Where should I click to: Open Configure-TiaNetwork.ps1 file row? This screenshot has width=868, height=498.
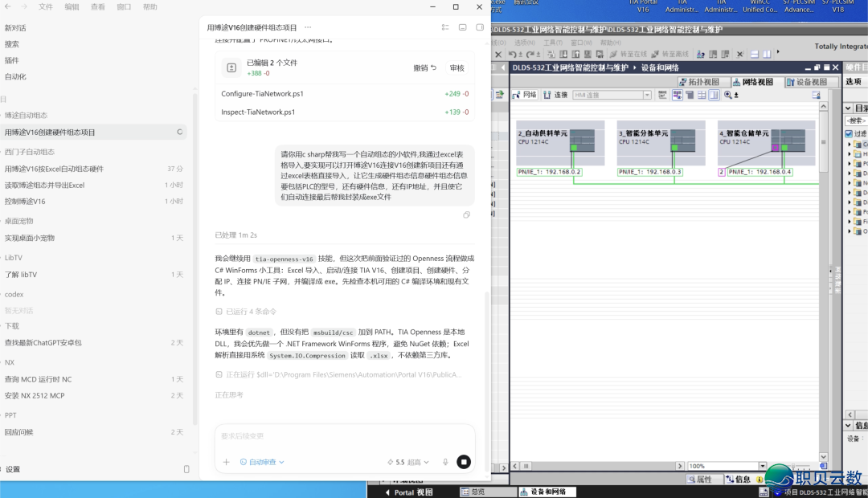click(344, 93)
